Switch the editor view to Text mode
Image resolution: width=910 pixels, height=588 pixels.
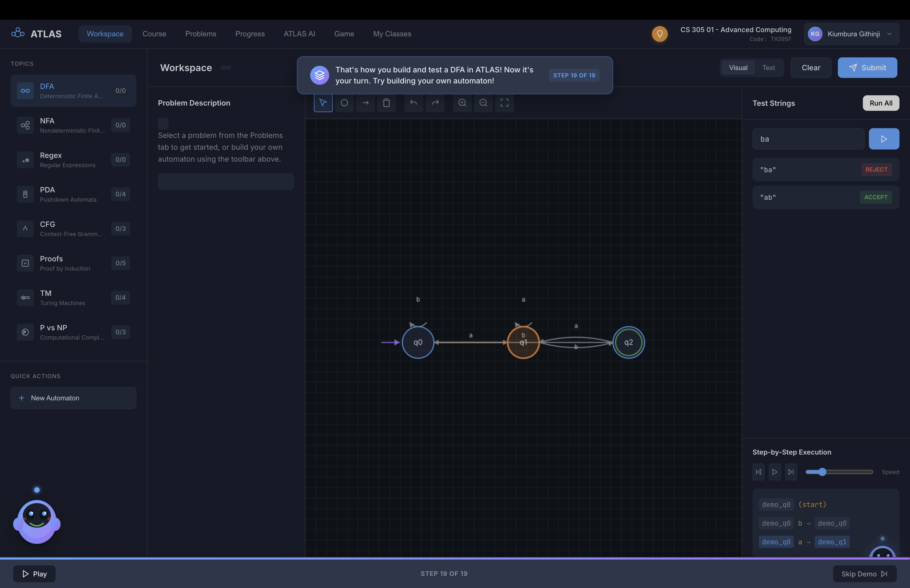click(x=769, y=68)
